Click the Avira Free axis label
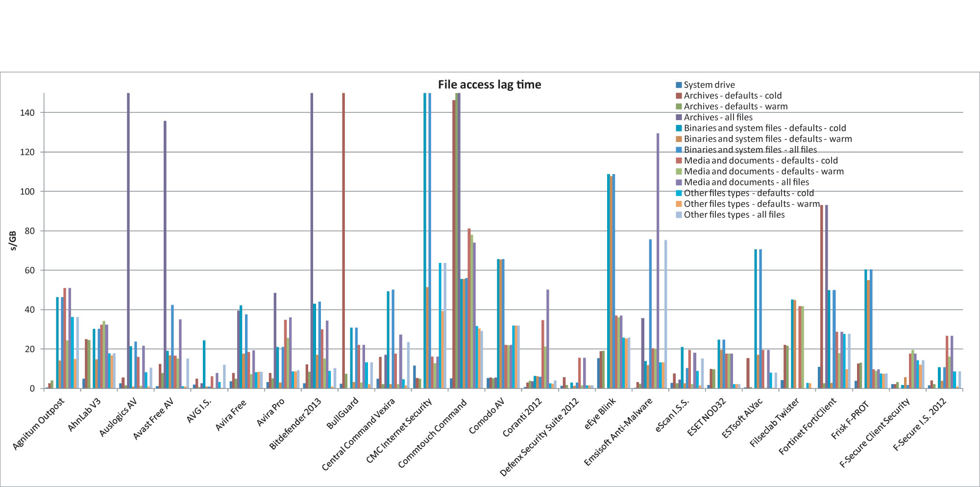This screenshot has height=487, width=980. pyautogui.click(x=231, y=415)
